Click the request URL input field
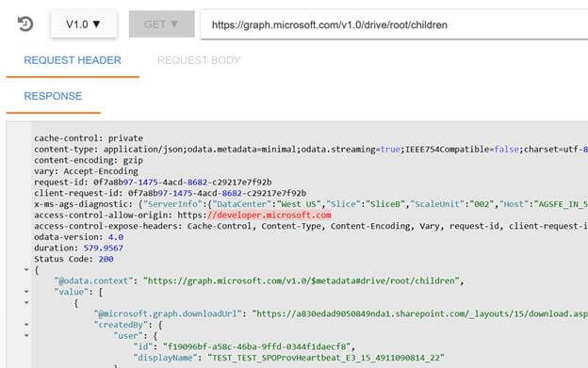This screenshot has width=588, height=368. [x=394, y=24]
